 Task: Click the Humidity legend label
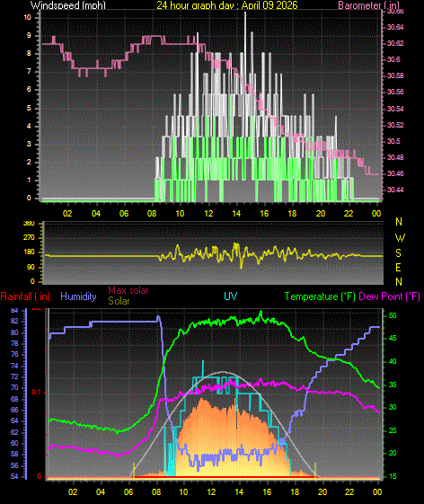point(78,296)
